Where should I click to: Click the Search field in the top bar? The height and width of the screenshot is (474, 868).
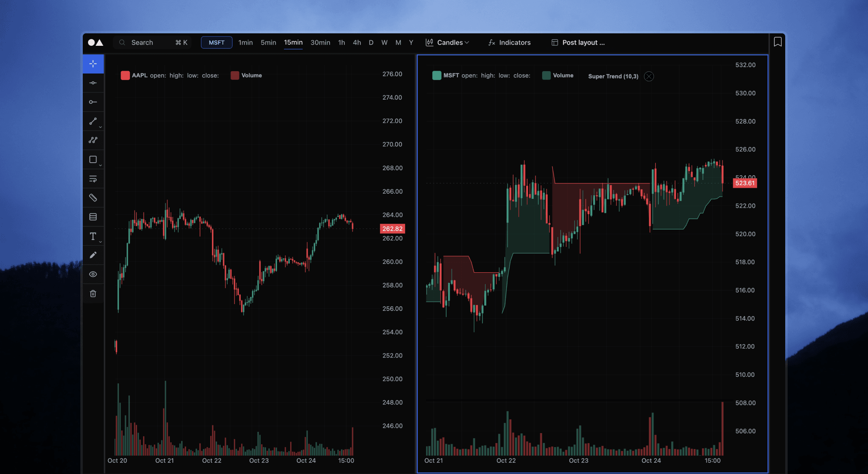coord(149,42)
